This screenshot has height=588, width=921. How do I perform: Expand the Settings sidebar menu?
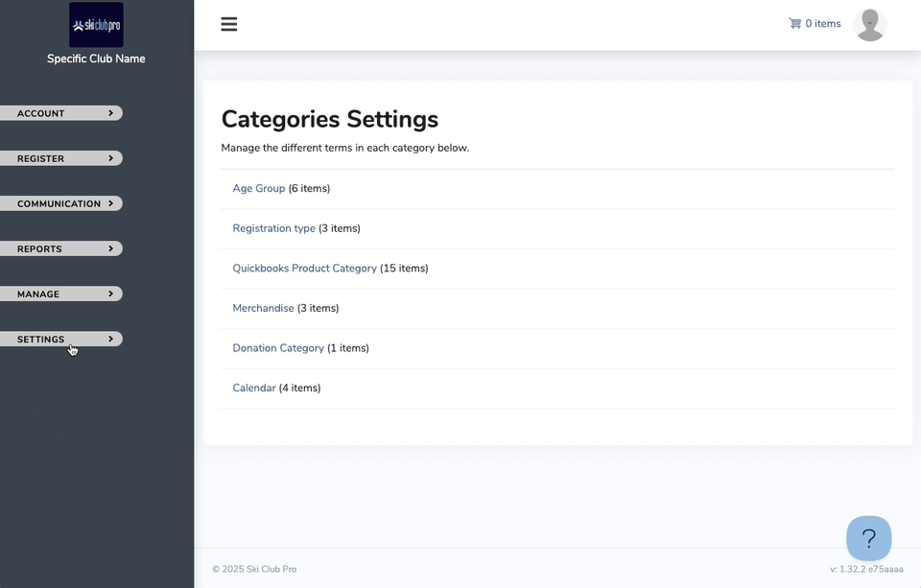tap(61, 340)
